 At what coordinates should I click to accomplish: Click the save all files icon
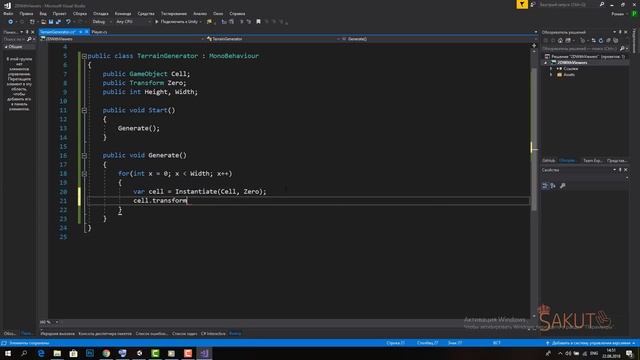click(x=58, y=22)
